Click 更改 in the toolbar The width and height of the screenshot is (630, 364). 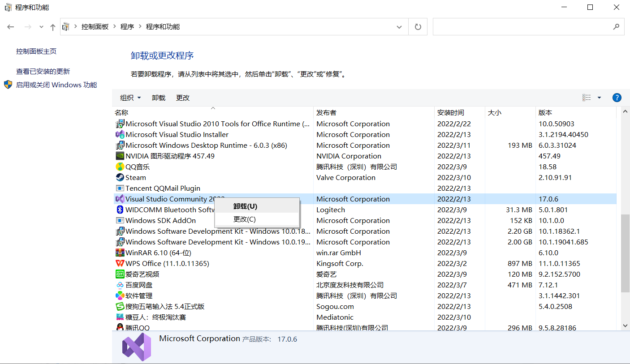[x=183, y=98]
